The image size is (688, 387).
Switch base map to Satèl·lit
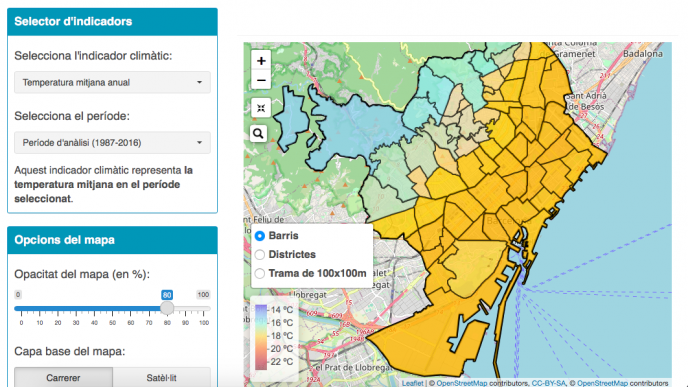coord(161,377)
